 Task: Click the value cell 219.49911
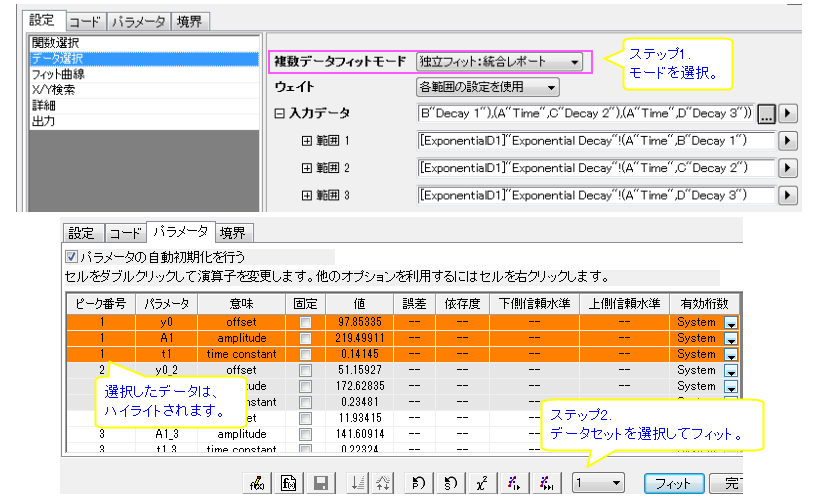pos(359,338)
